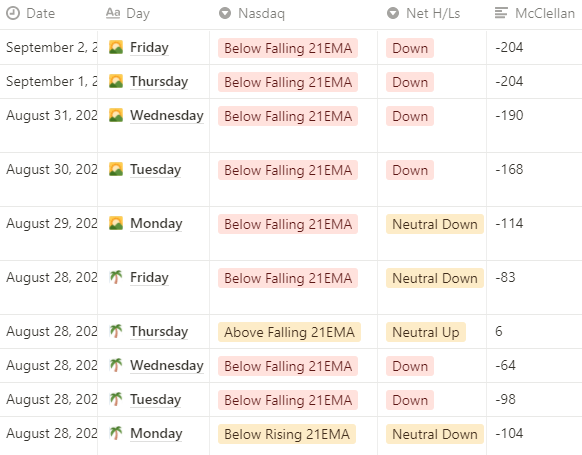582x455 pixels.
Task: Open the Wednesday page for August 31
Action: (167, 115)
